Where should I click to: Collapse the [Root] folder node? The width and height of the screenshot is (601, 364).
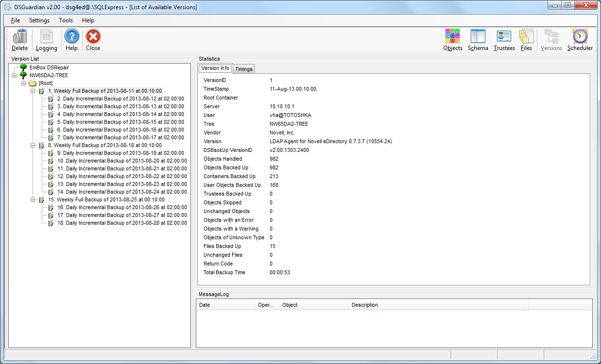[x=24, y=83]
